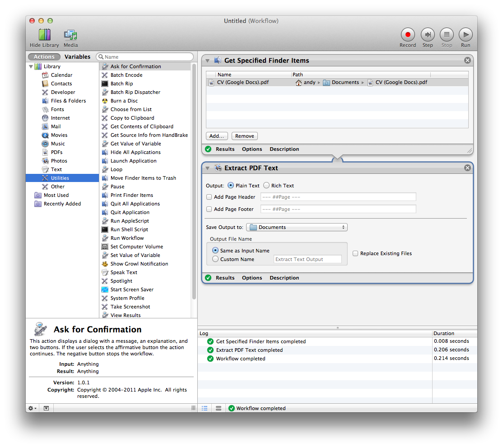Choose Same as Input Name option
503x448 pixels.
point(215,250)
